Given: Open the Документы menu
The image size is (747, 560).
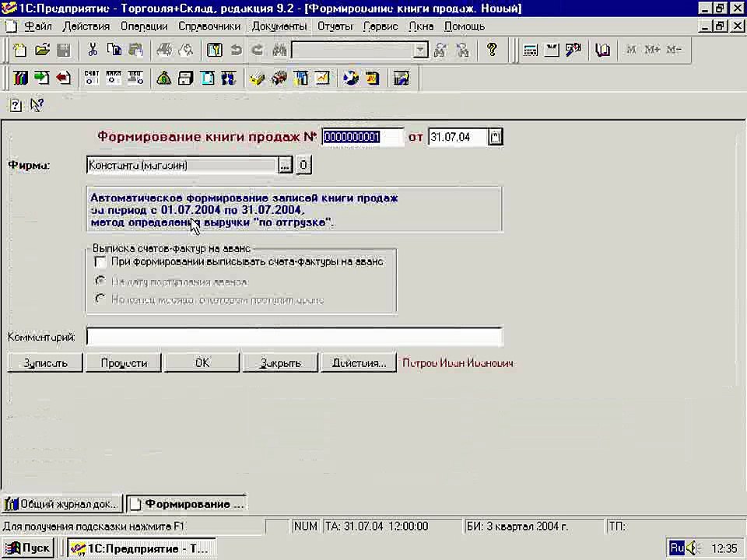Looking at the screenshot, I should pyautogui.click(x=279, y=26).
